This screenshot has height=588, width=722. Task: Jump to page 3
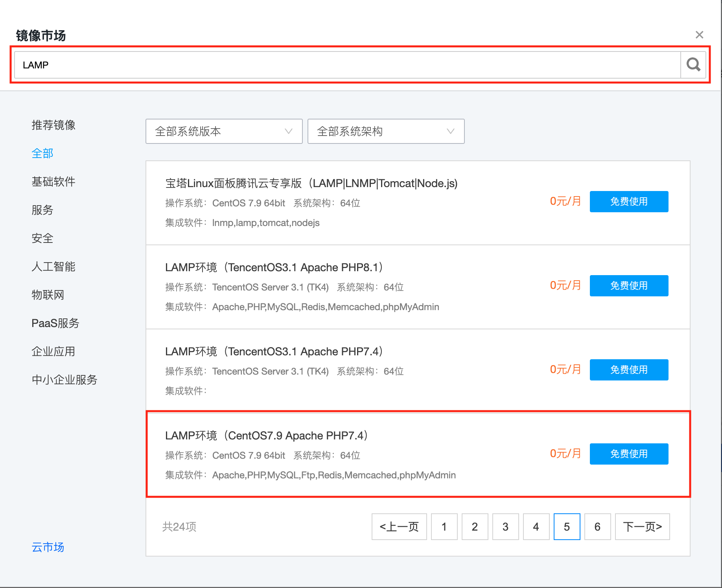506,527
